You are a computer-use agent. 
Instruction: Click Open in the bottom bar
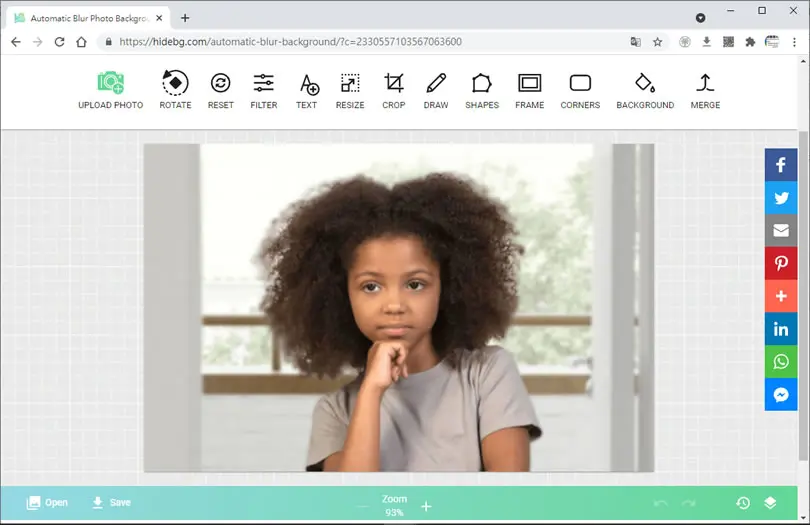click(x=47, y=502)
